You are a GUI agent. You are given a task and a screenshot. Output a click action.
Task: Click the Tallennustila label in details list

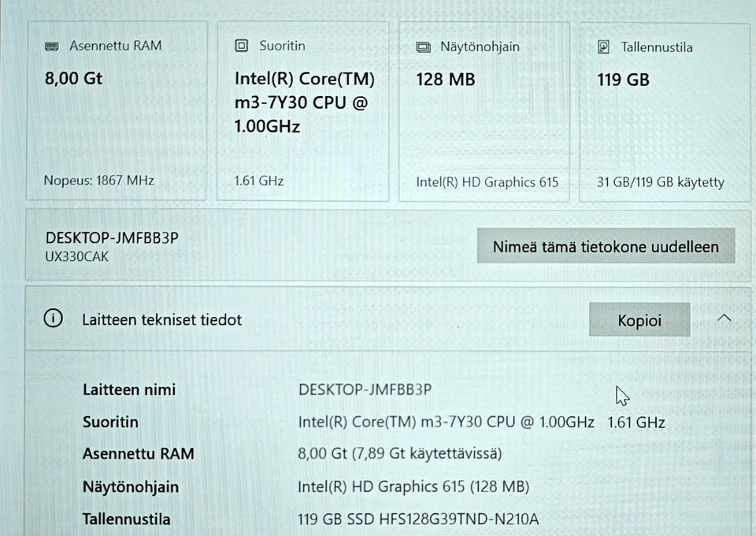point(126,519)
